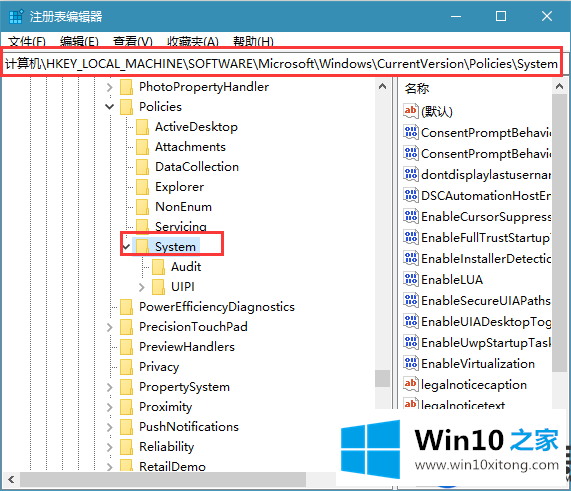Select the PhotoPropertyHandler folder icon
The width and height of the screenshot is (571, 491).
126,87
